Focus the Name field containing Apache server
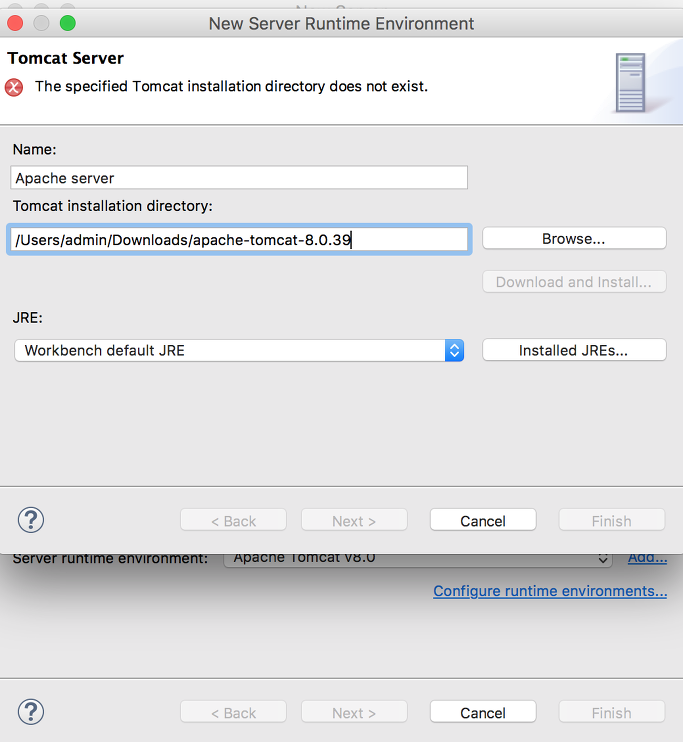The height and width of the screenshot is (742, 683). point(239,178)
